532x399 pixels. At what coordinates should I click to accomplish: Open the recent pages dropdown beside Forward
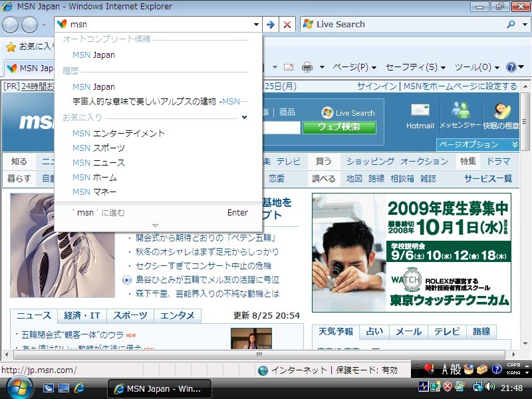click(44, 25)
